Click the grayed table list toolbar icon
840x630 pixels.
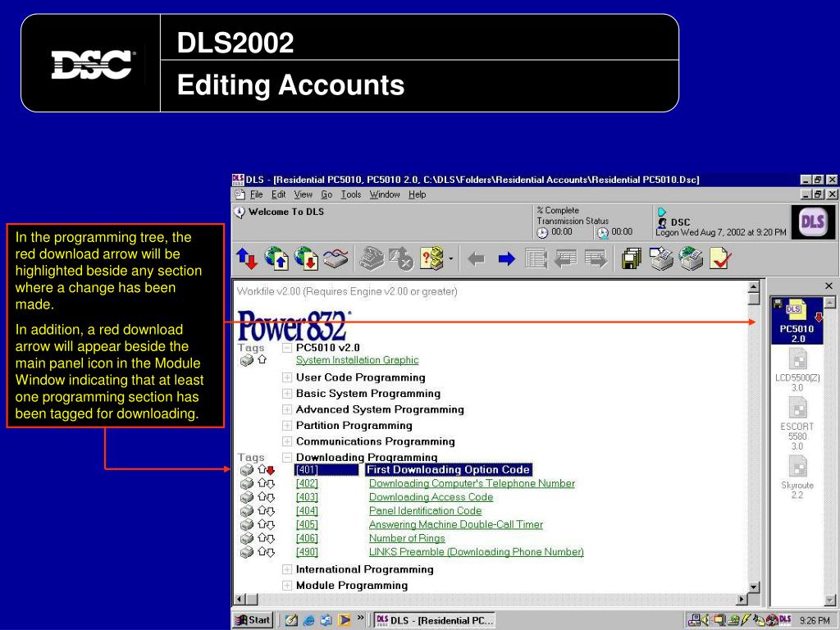tap(536, 258)
